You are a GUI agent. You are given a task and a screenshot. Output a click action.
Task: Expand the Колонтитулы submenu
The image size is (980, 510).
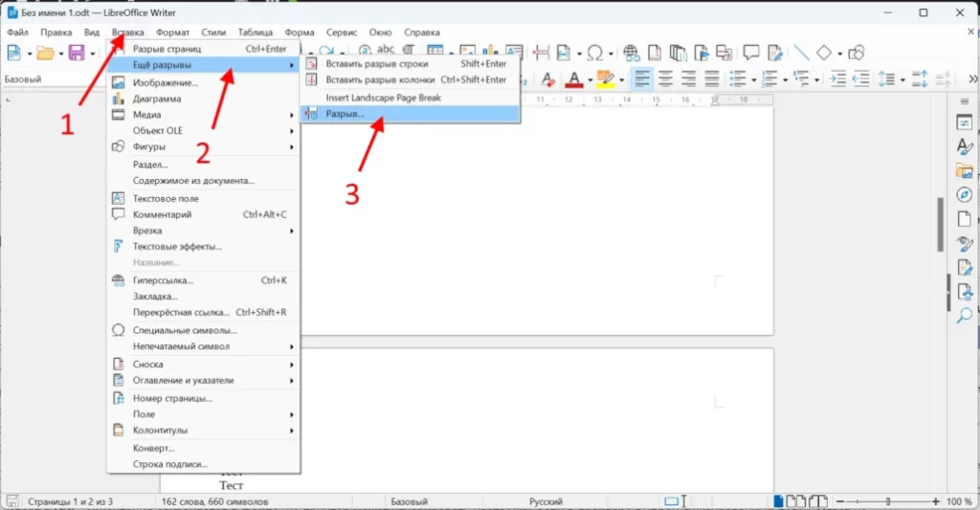coord(204,431)
